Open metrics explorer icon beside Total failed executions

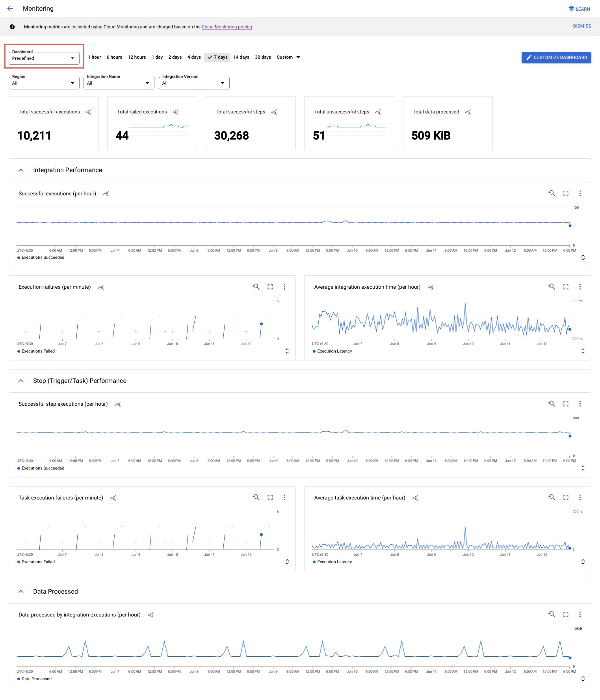click(x=176, y=112)
